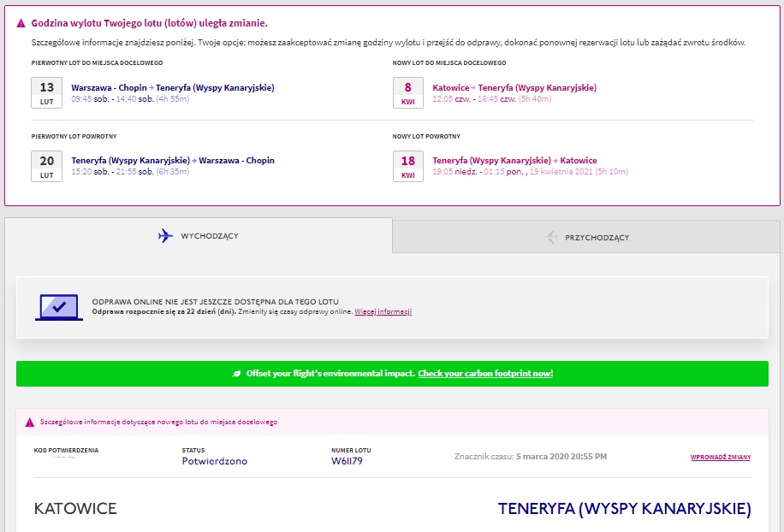The image size is (784, 532).
Task: Click Odprawa rozpocznie się za 22 dzień text
Action: click(x=164, y=311)
